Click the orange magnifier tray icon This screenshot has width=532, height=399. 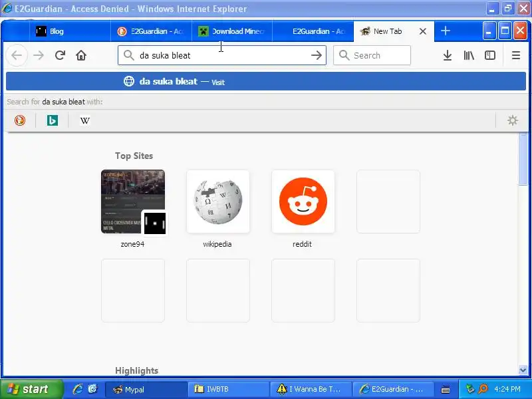click(483, 389)
